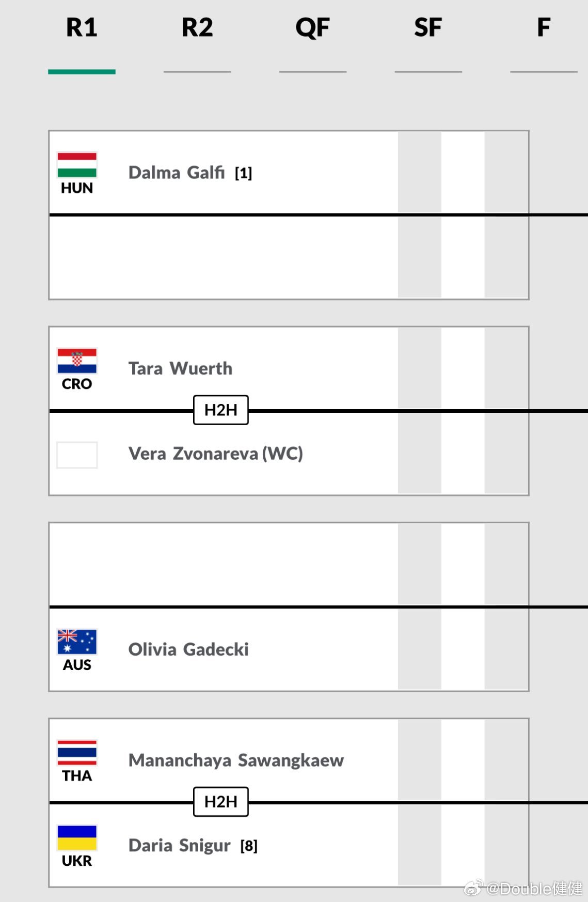Open H2H for Wuerth vs Zvonareva
This screenshot has height=902, width=588.
221,410
